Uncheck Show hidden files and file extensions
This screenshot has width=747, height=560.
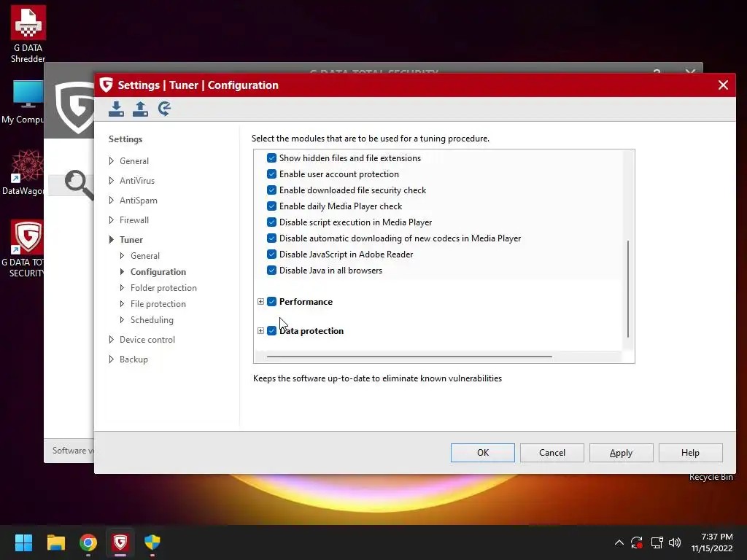coord(271,157)
